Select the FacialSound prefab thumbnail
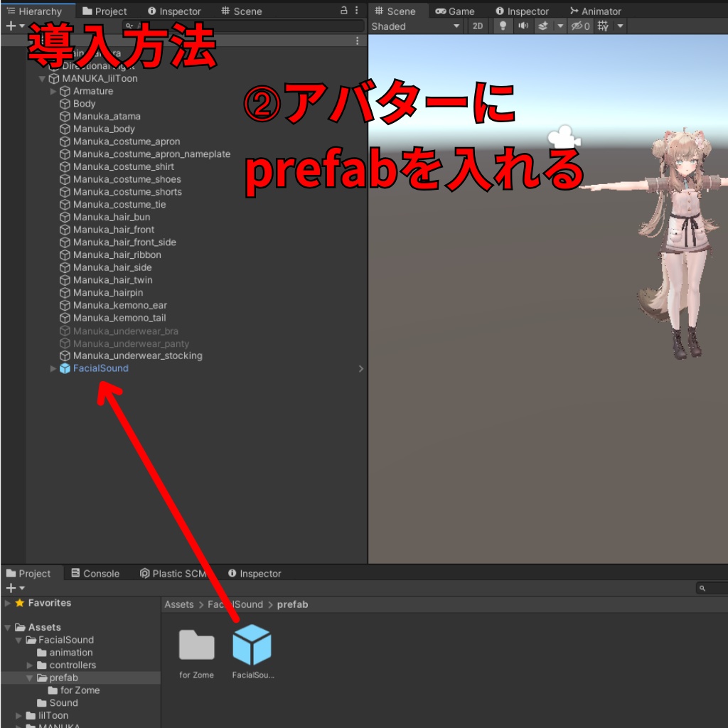 pyautogui.click(x=252, y=646)
